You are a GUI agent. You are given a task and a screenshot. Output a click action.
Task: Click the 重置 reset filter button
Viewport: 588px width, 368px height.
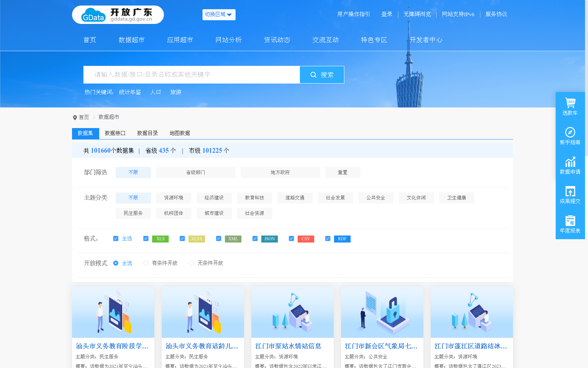(x=343, y=172)
